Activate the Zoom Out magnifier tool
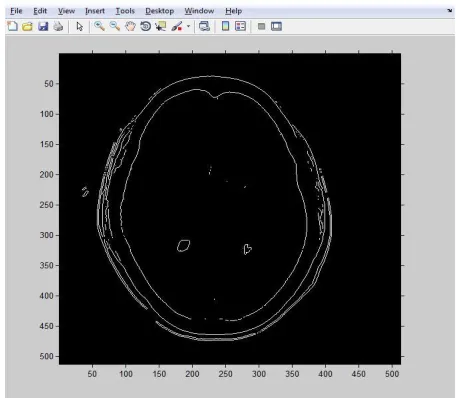The image size is (456, 398). 115,26
